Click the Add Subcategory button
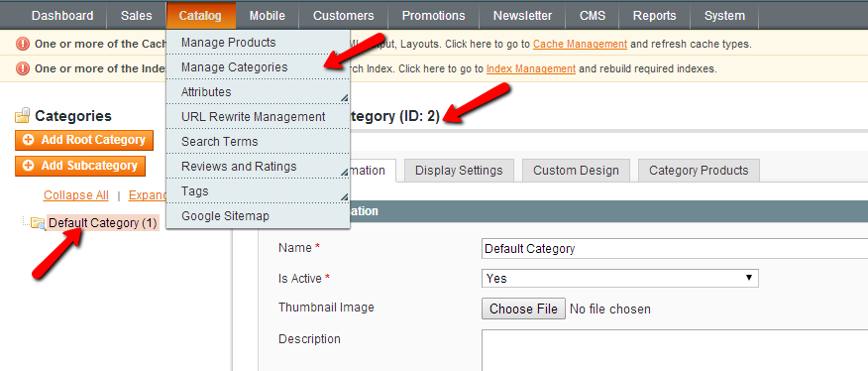868x371 pixels. pyautogui.click(x=80, y=166)
